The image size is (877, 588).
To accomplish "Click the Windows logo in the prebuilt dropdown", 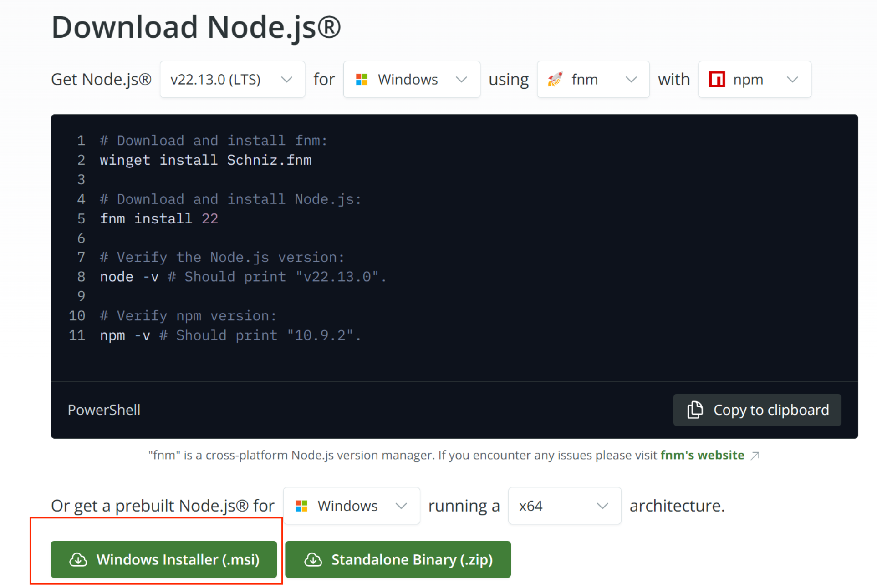I will pyautogui.click(x=301, y=506).
